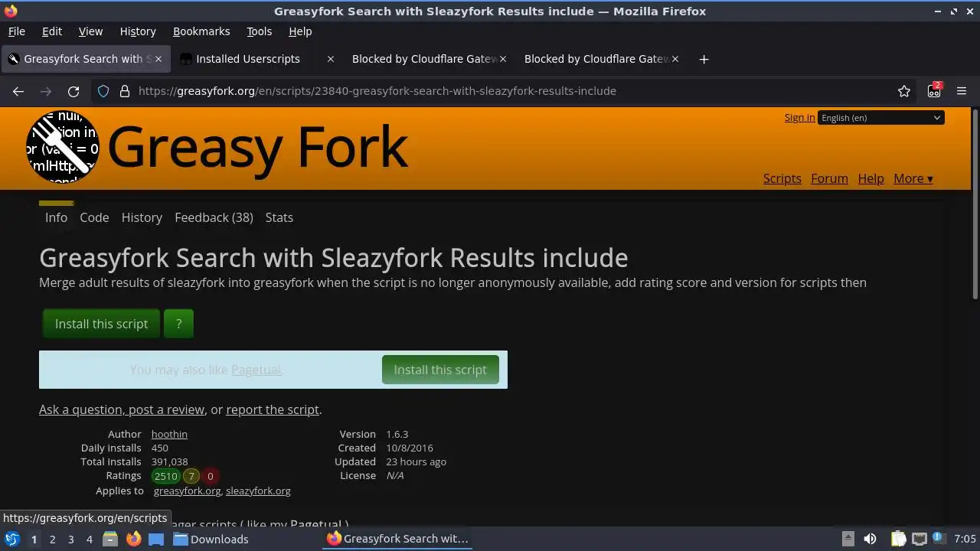
Task: Click the green 2510 good ratings badge
Action: (x=165, y=476)
